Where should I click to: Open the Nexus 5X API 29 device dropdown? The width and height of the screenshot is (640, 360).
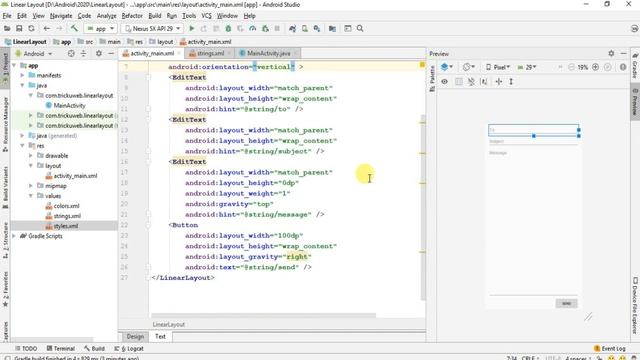coord(153,29)
